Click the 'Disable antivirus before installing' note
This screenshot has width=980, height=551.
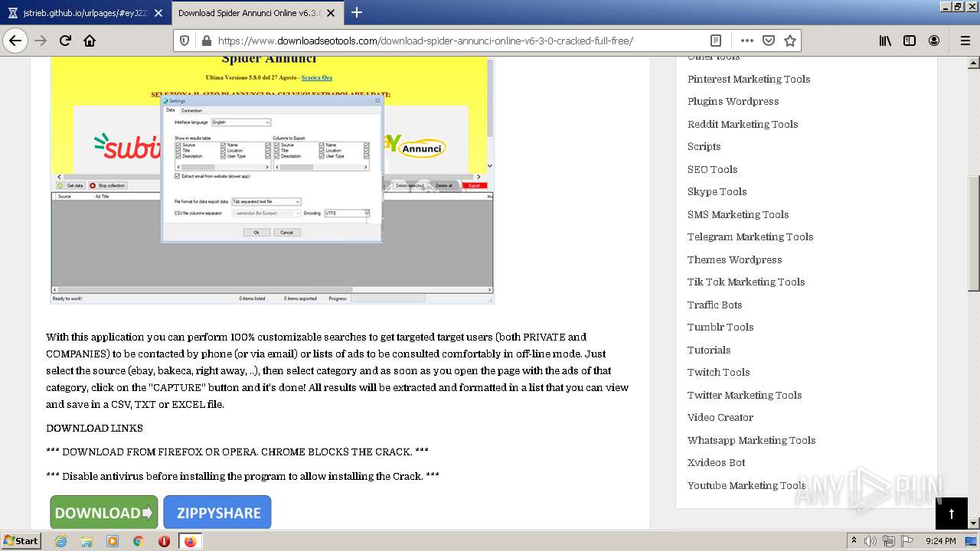tap(242, 476)
